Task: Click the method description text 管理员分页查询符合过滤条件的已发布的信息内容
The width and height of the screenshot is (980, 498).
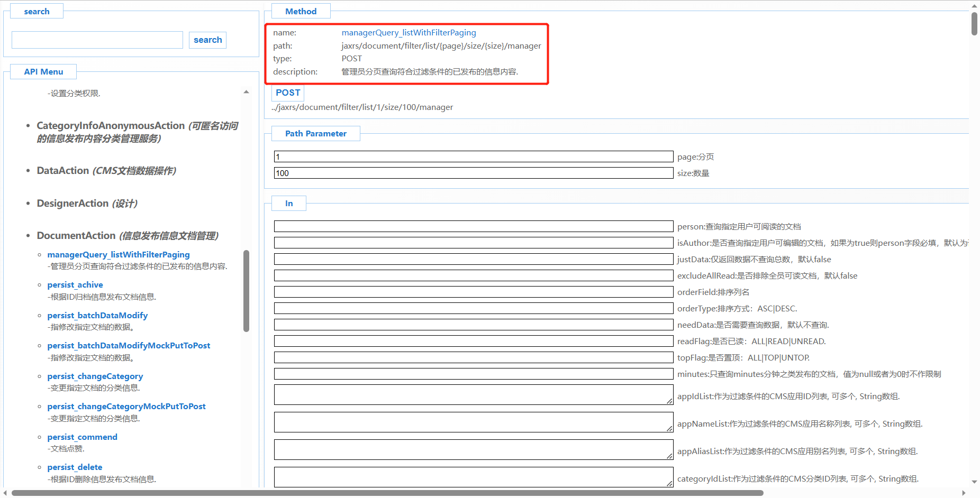Action: click(430, 72)
